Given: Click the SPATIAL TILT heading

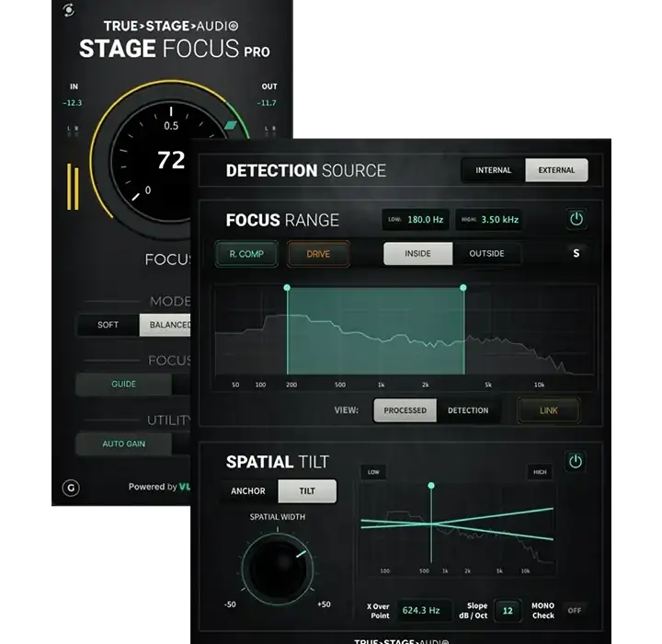Looking at the screenshot, I should click(x=278, y=462).
